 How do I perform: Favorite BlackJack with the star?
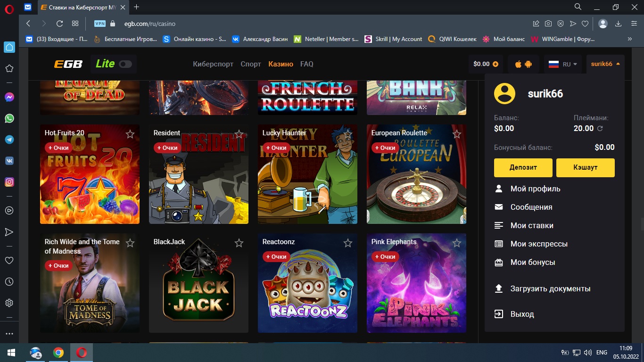coord(239,243)
